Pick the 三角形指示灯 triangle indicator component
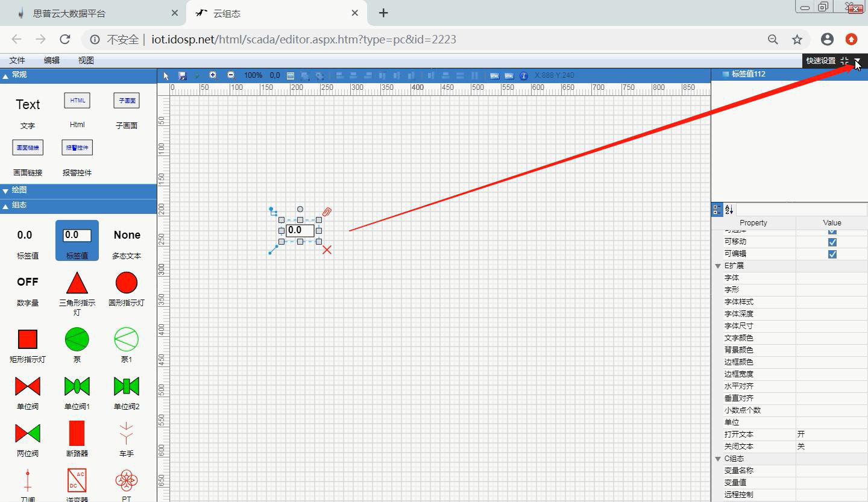 pyautogui.click(x=77, y=283)
